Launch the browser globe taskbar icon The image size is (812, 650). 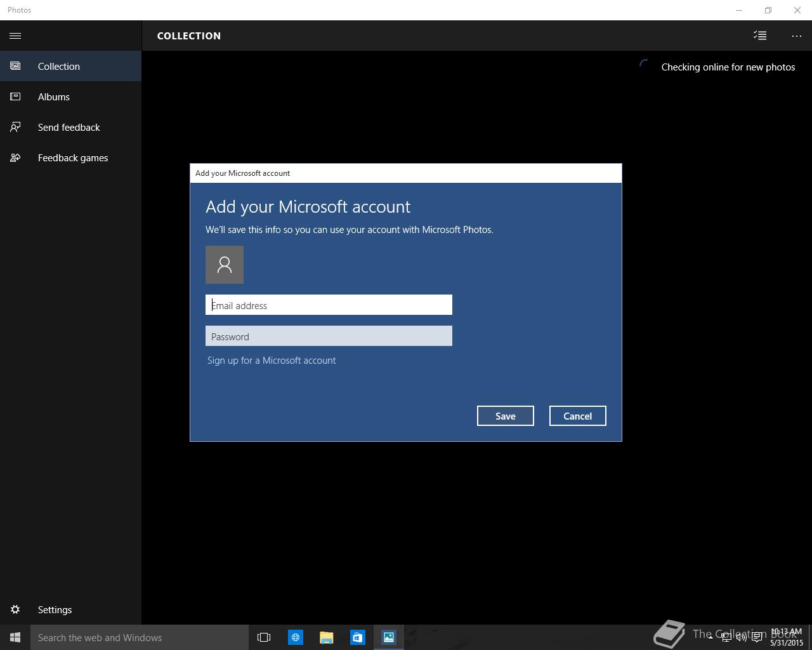(296, 637)
